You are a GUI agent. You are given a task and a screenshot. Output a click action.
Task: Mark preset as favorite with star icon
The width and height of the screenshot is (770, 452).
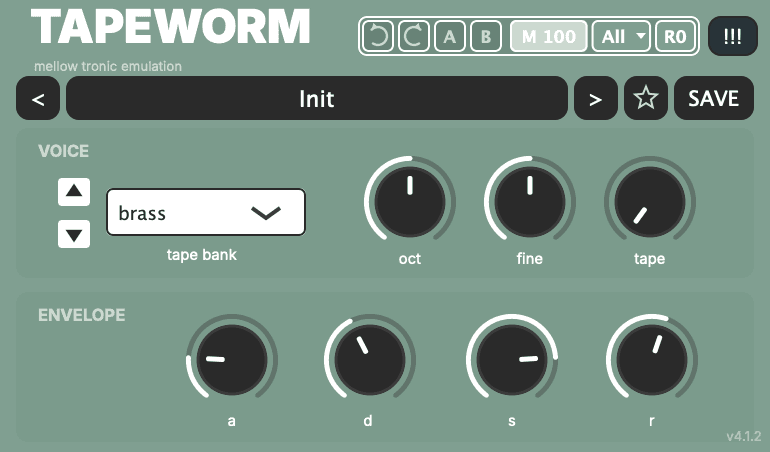point(646,98)
